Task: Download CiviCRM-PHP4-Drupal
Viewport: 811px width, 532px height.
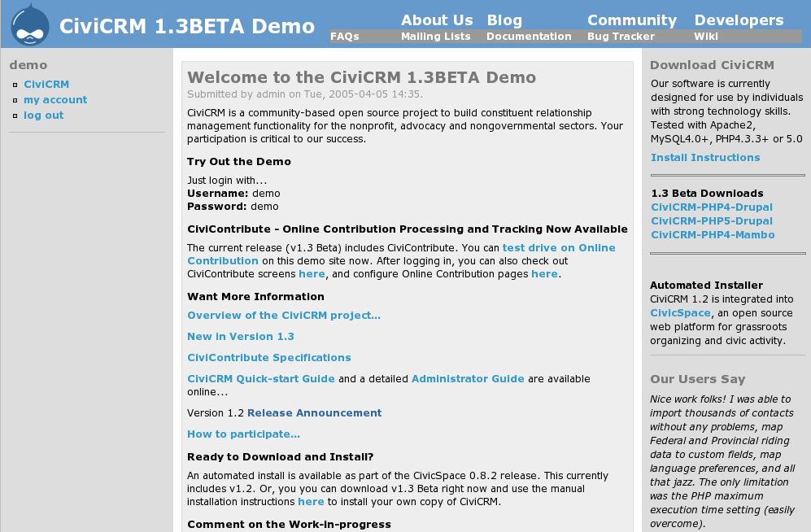Action: (712, 207)
